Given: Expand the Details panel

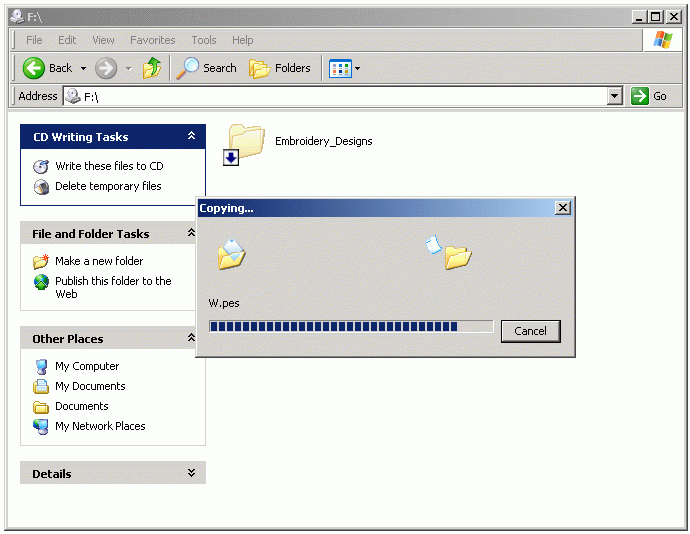Looking at the screenshot, I should [191, 474].
